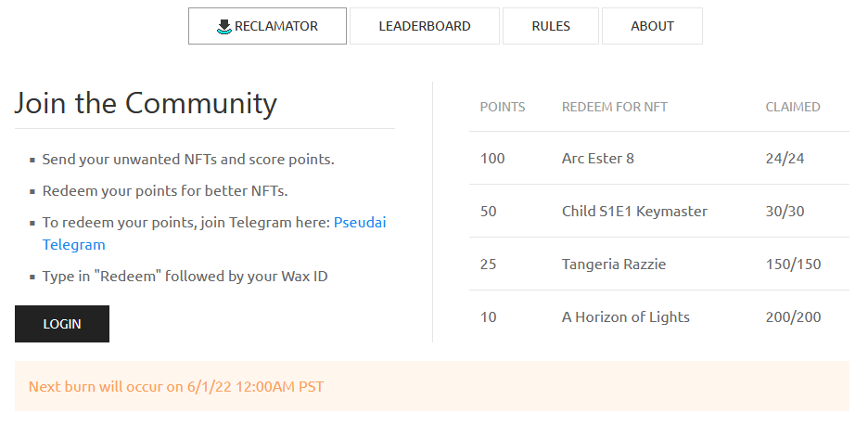This screenshot has width=868, height=426.
Task: Click the Join the Community heading
Action: [146, 103]
